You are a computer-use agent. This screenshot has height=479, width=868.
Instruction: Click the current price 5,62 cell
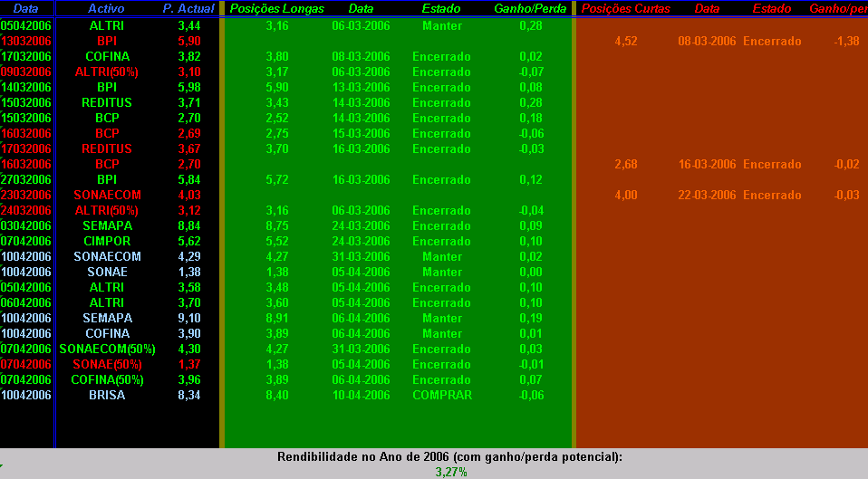point(189,241)
